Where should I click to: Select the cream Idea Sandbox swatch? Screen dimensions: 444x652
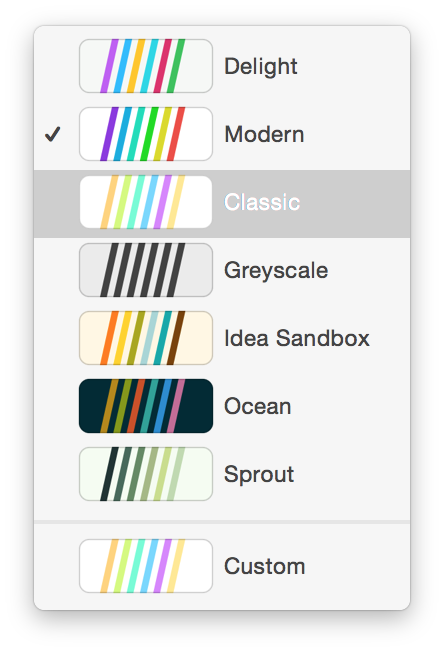[146, 338]
